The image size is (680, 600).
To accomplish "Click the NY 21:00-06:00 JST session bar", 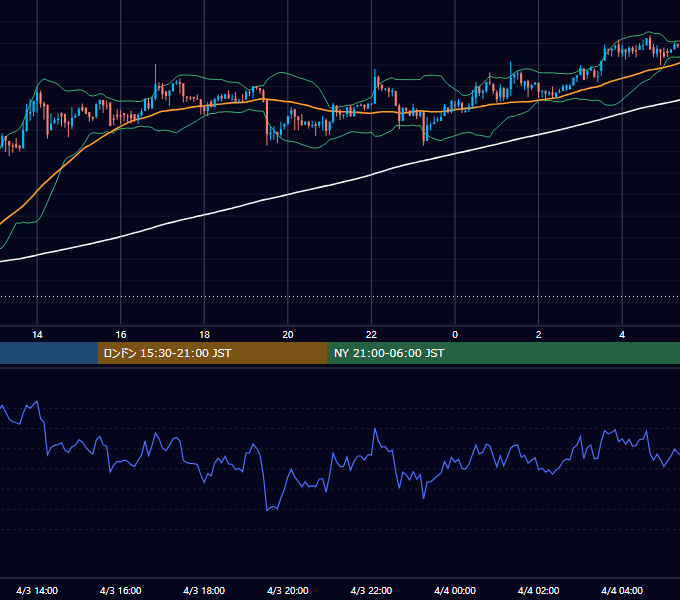I will 503,353.
